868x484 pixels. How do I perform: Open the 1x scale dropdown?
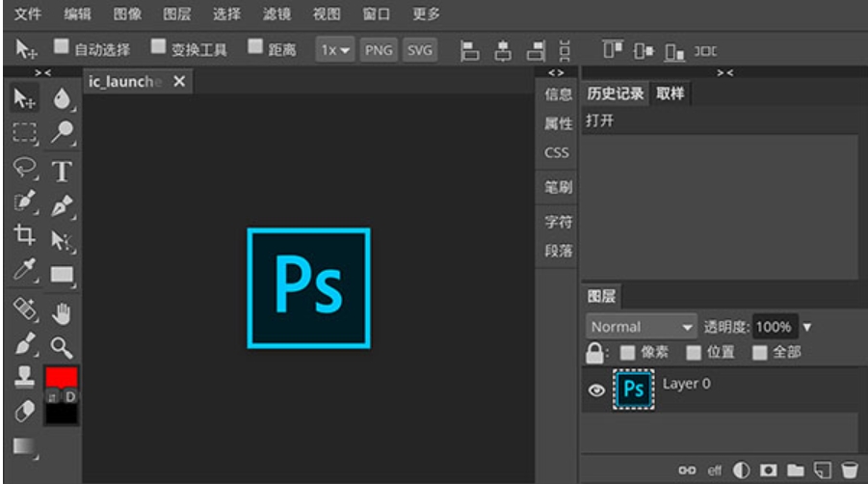point(336,50)
